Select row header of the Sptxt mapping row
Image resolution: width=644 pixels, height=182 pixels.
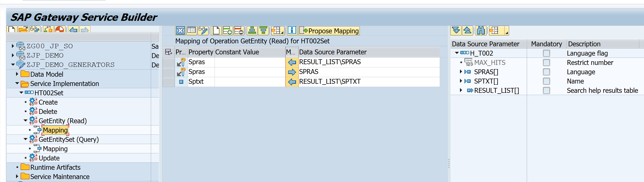168,82
